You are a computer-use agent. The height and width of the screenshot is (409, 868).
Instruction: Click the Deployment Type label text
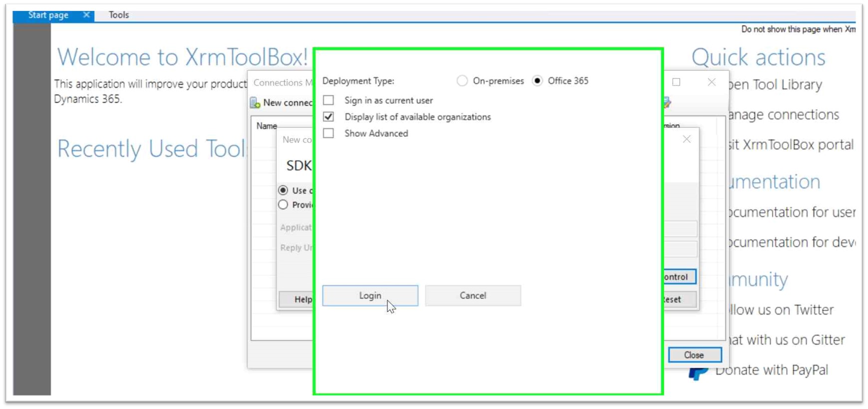(358, 81)
